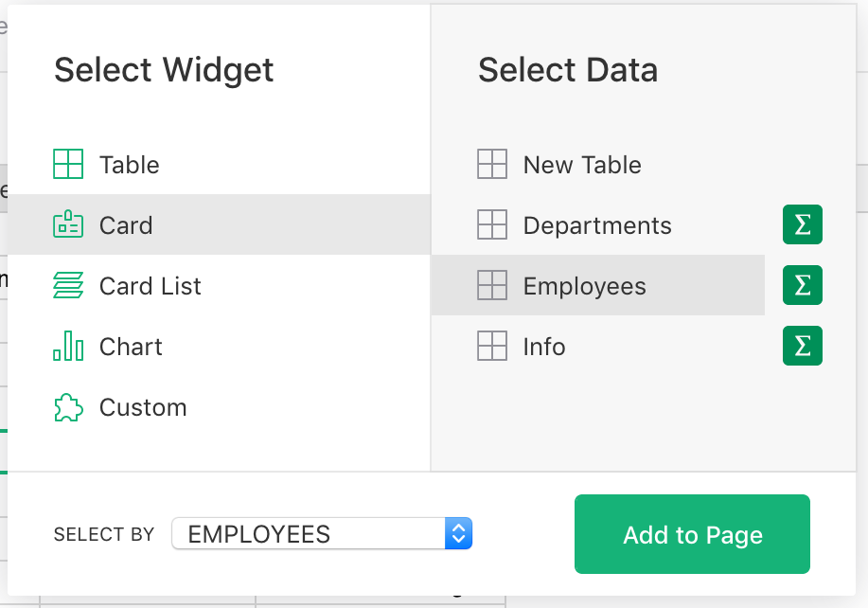Click the Chart widget label

(131, 346)
